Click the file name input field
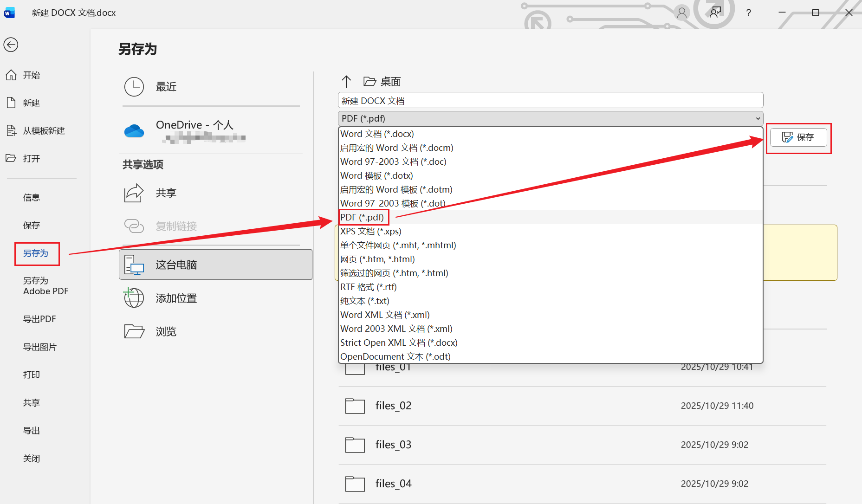Image resolution: width=862 pixels, height=504 pixels. (x=550, y=100)
